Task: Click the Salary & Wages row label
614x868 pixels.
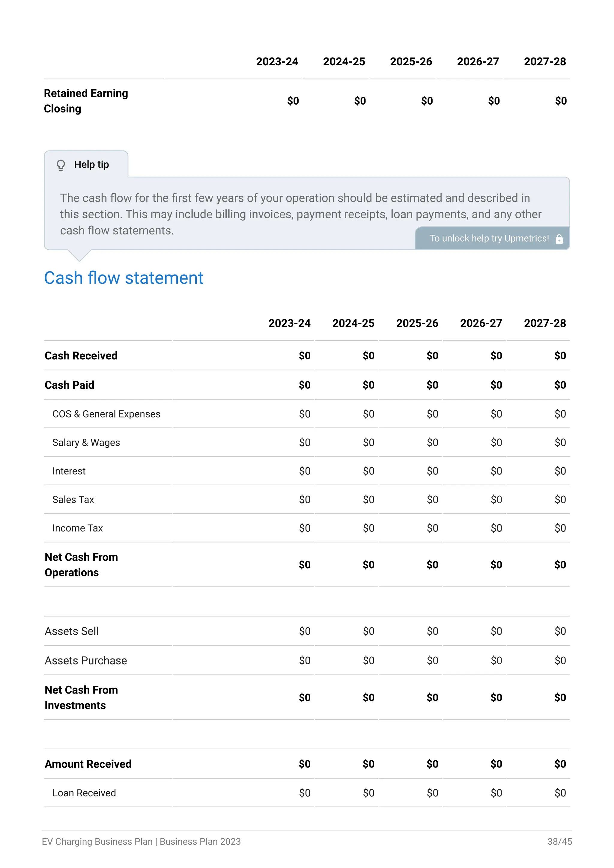Action: [86, 443]
